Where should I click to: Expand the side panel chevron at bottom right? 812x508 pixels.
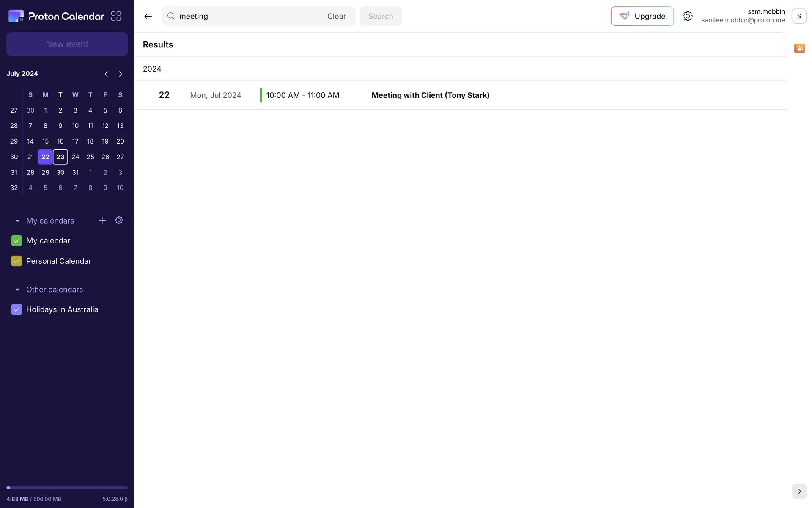[x=799, y=491]
